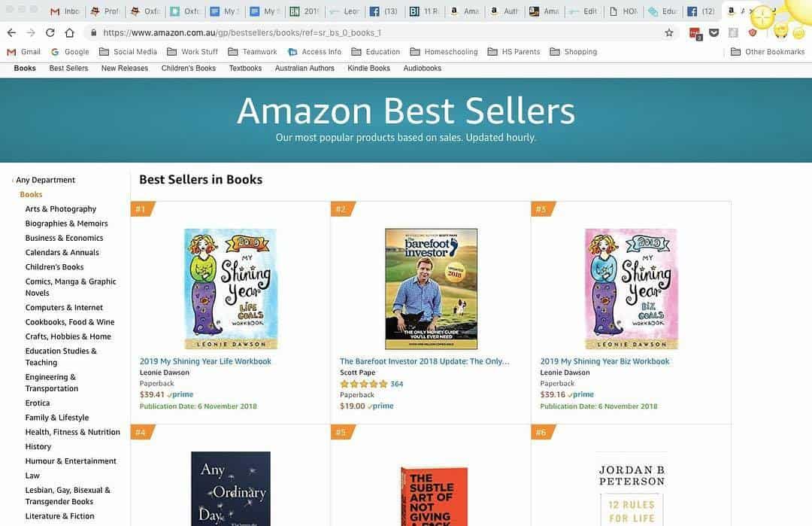The image size is (812, 526).
Task: Open the 2019 My Shining Year Life Workbook link
Action: click(x=205, y=361)
